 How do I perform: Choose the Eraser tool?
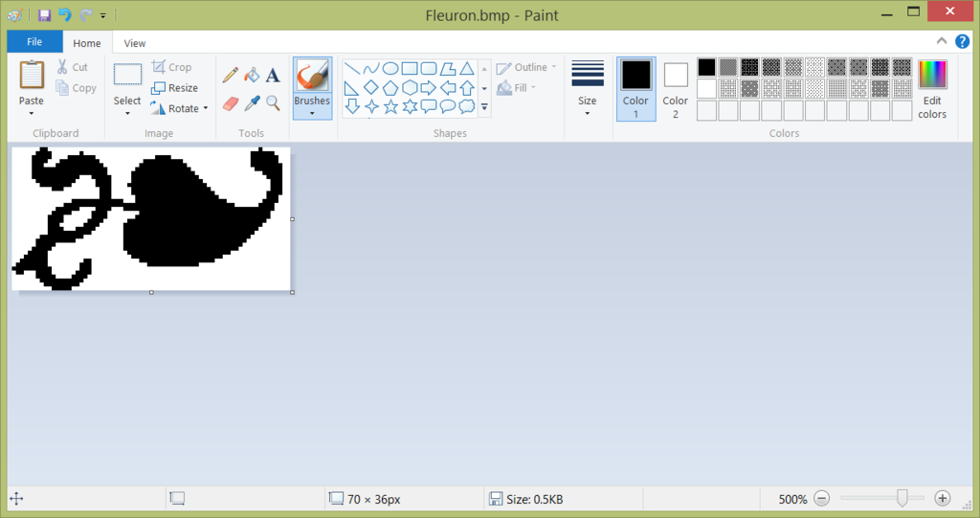[x=231, y=102]
